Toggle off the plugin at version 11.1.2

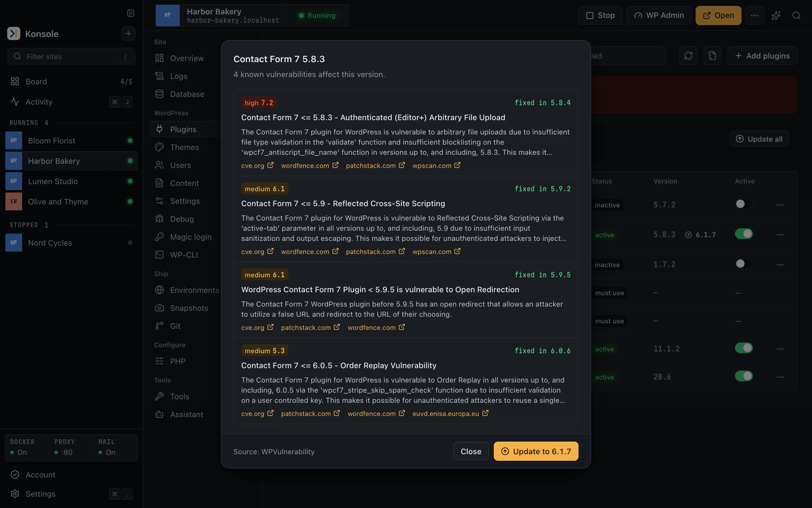coord(744,348)
